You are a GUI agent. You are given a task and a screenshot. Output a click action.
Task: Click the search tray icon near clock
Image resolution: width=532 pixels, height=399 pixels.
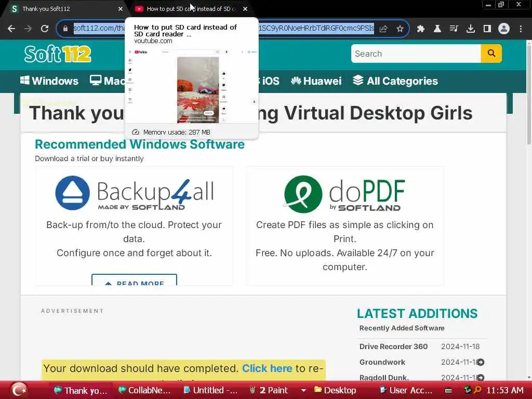(x=478, y=390)
